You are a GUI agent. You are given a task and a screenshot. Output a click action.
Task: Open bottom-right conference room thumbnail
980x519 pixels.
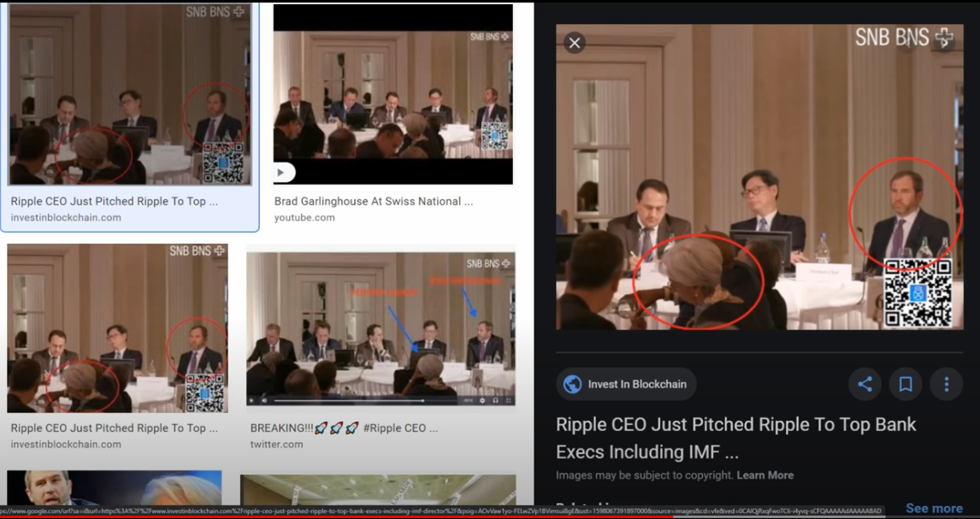pos(378,490)
